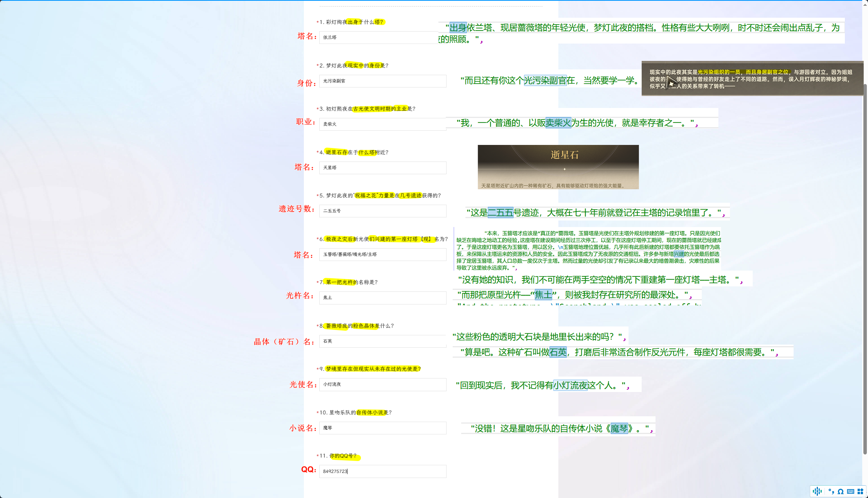Viewport: 868px width, 498px height.
Task: Open the IME toolbox layout icon
Action: point(860,491)
